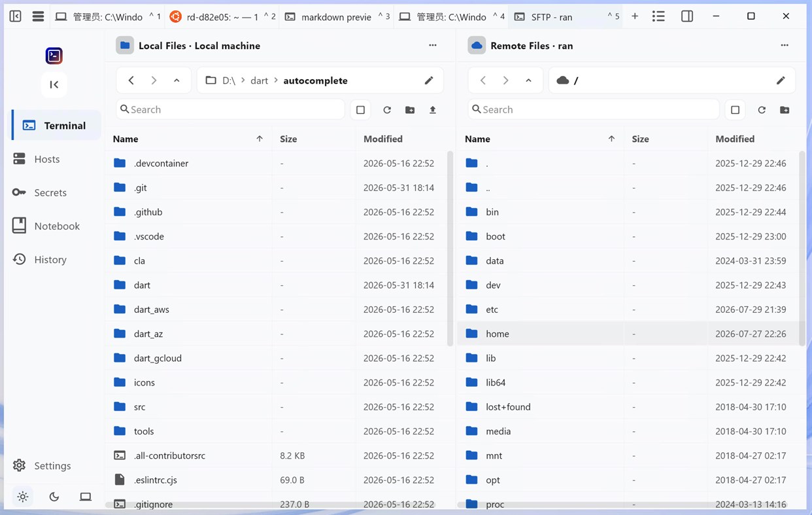Click the app logo in the sidebar

pos(54,56)
